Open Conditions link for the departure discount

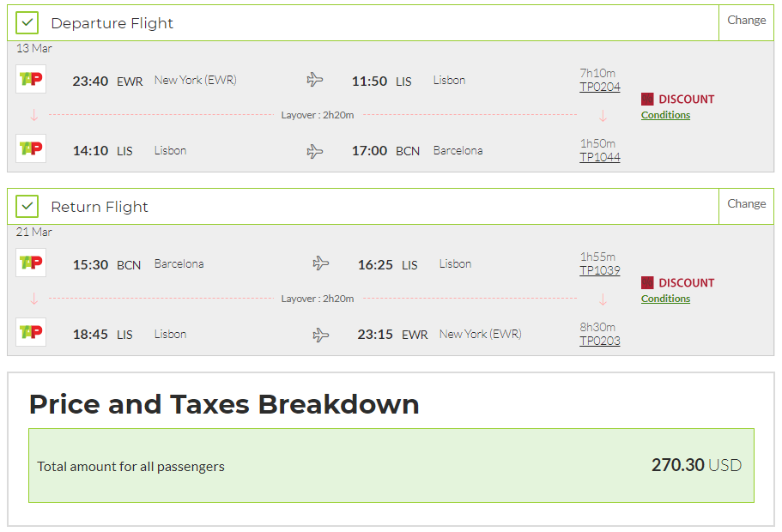point(665,115)
